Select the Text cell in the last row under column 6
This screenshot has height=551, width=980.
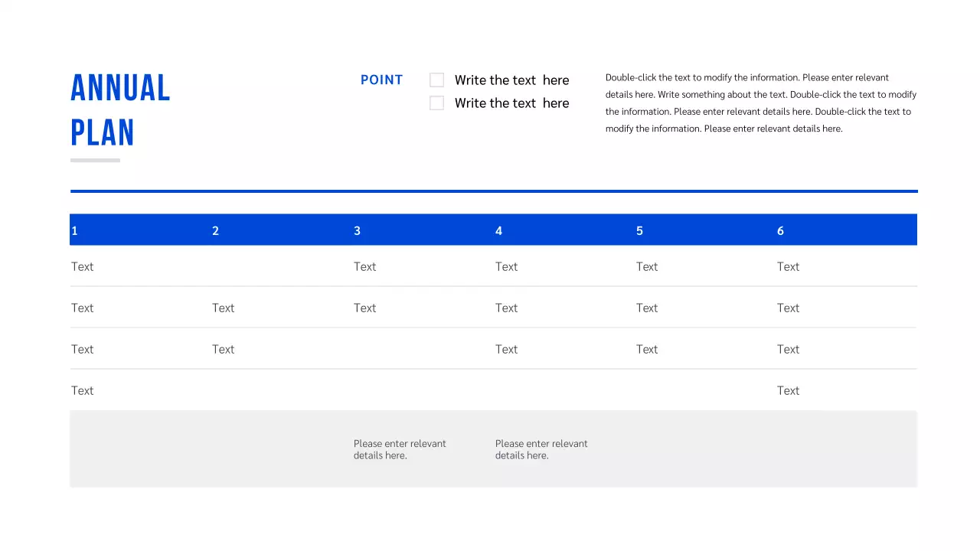[788, 391]
